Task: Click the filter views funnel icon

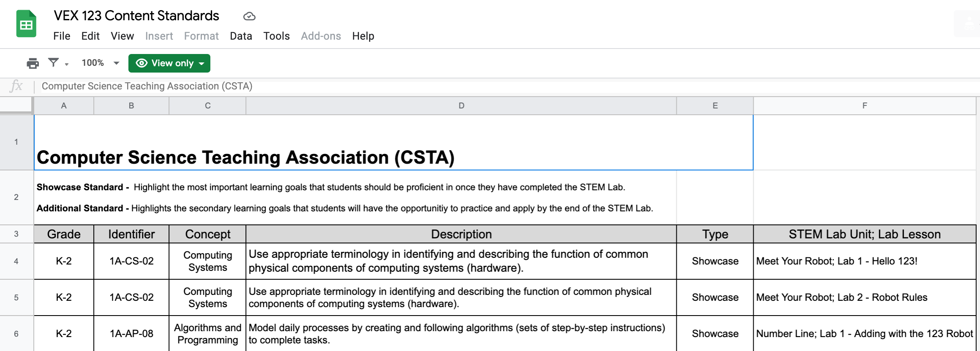Action: pos(53,63)
